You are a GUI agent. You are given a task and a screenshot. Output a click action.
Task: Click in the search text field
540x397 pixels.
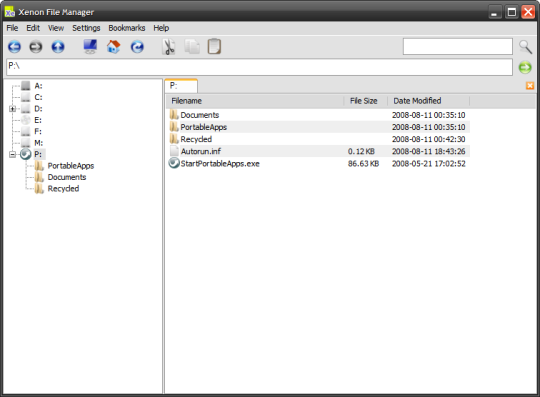(458, 46)
